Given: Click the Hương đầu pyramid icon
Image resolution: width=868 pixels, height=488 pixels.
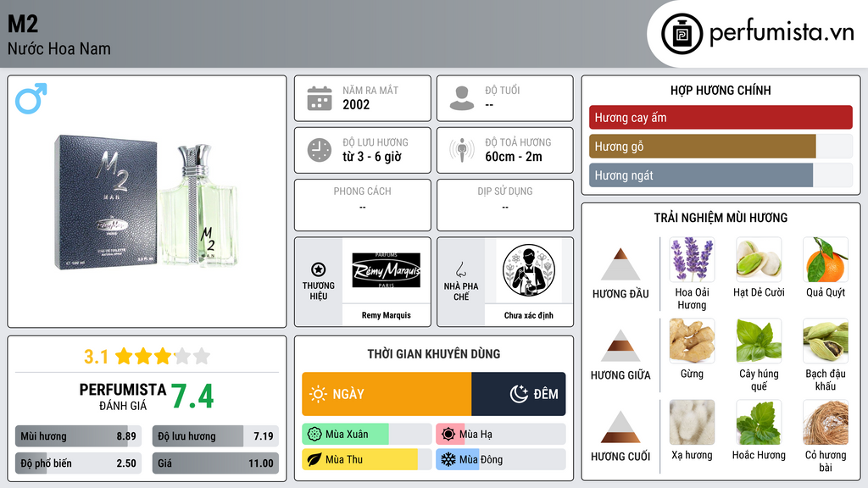Looking at the screenshot, I should coord(620,264).
